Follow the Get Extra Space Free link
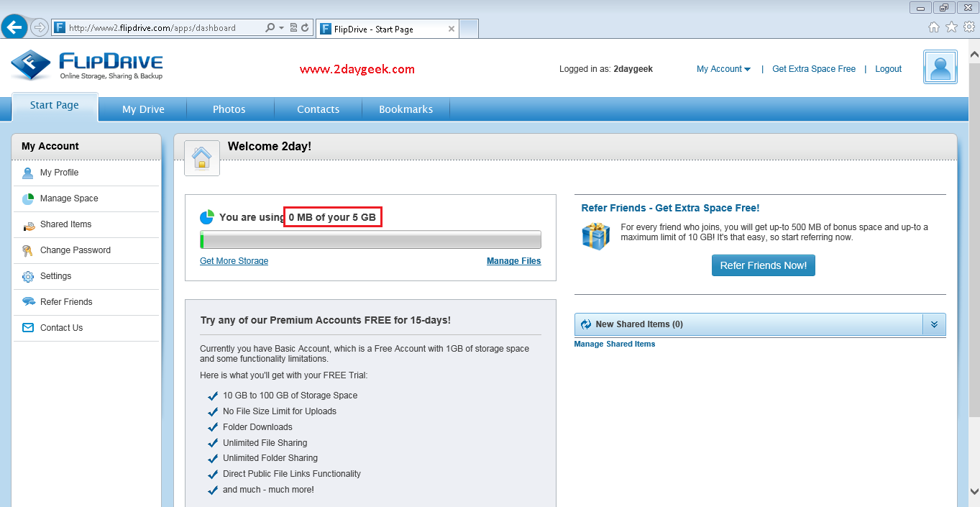 coord(814,69)
